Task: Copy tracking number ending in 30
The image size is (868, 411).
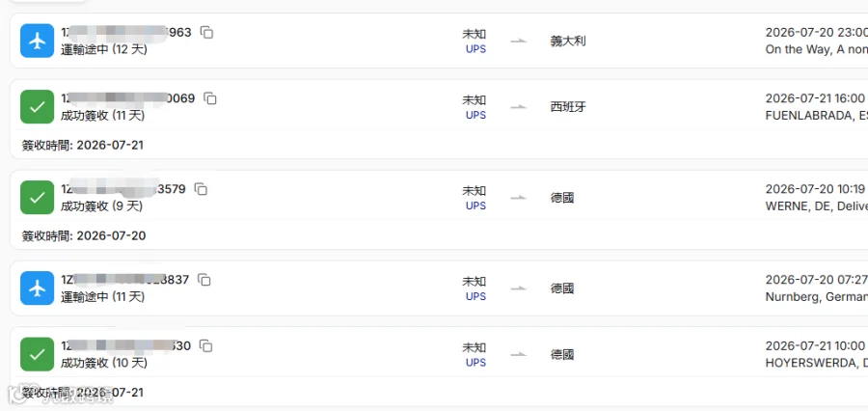Action: pos(206,345)
